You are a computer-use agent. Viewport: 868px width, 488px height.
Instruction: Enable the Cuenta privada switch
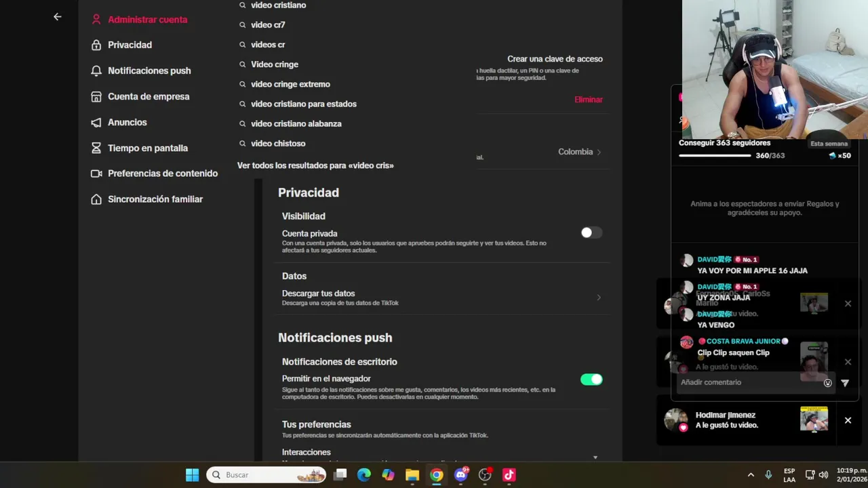click(591, 232)
